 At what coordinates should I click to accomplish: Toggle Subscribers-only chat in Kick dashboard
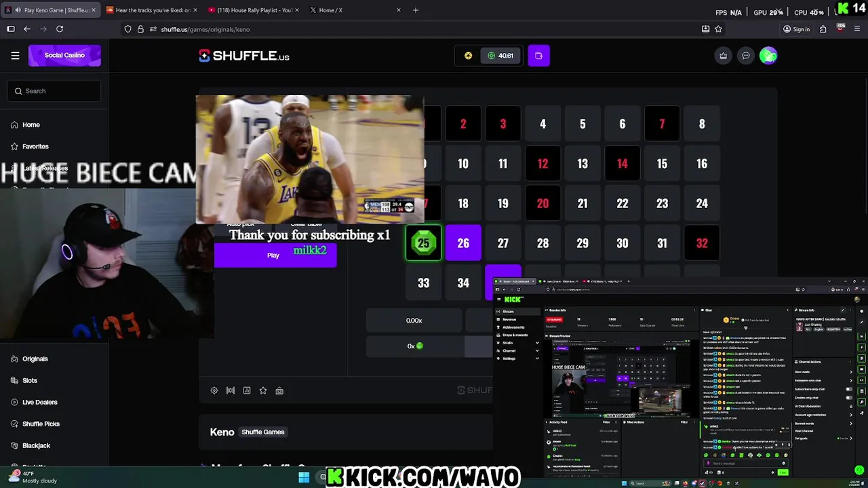[849, 389]
